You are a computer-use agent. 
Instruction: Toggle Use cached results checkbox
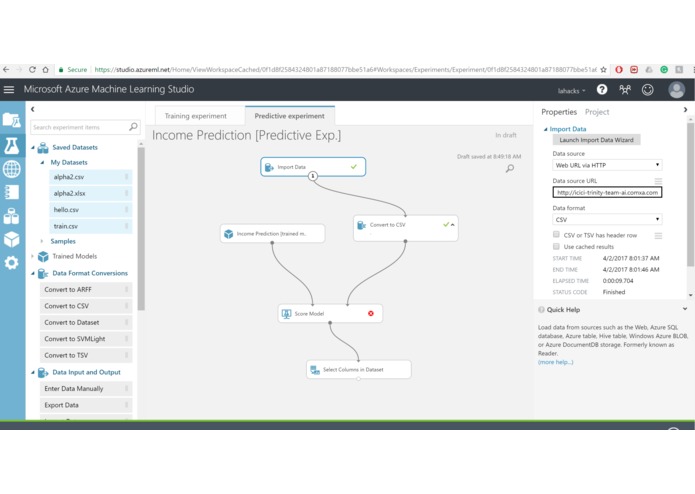tap(556, 246)
